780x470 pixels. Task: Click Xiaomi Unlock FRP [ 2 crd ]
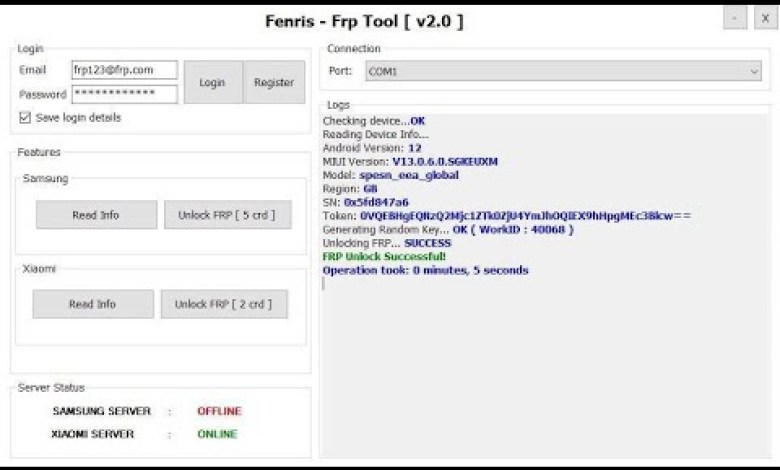[224, 304]
